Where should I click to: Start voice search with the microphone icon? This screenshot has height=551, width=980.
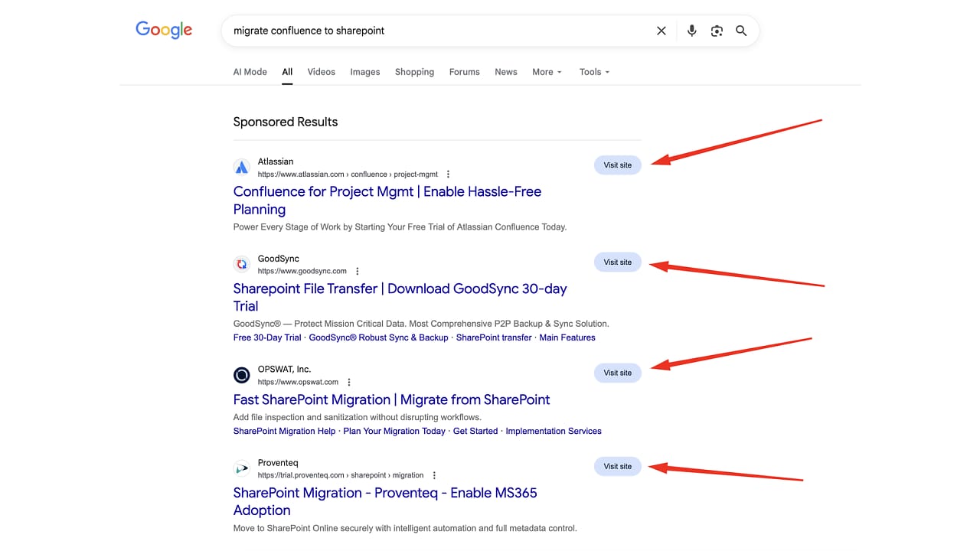692,31
